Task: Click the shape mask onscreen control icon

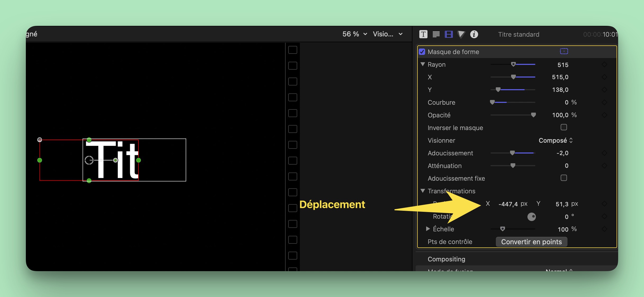Action: [564, 51]
